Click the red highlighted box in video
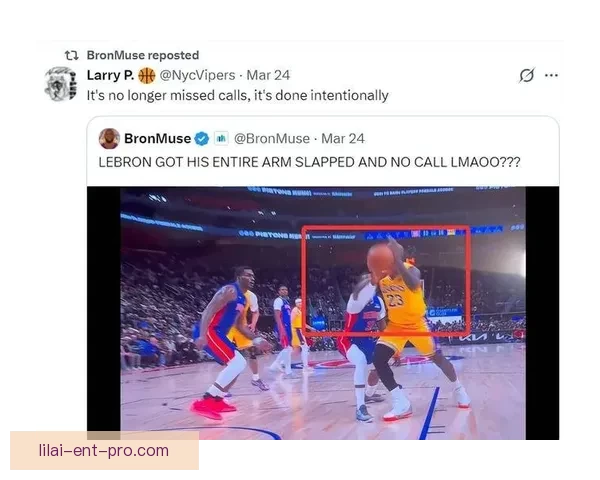The width and height of the screenshot is (600, 480). click(386, 281)
